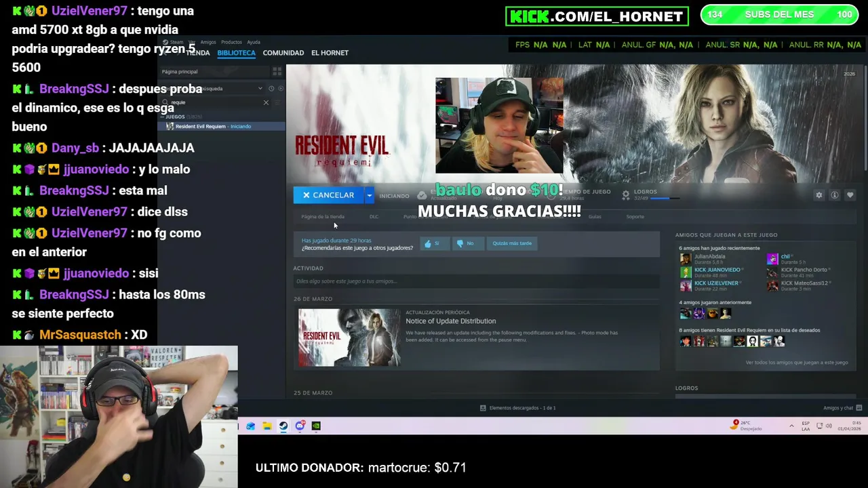Open Página de la tienda link
868x488 pixels.
[323, 217]
